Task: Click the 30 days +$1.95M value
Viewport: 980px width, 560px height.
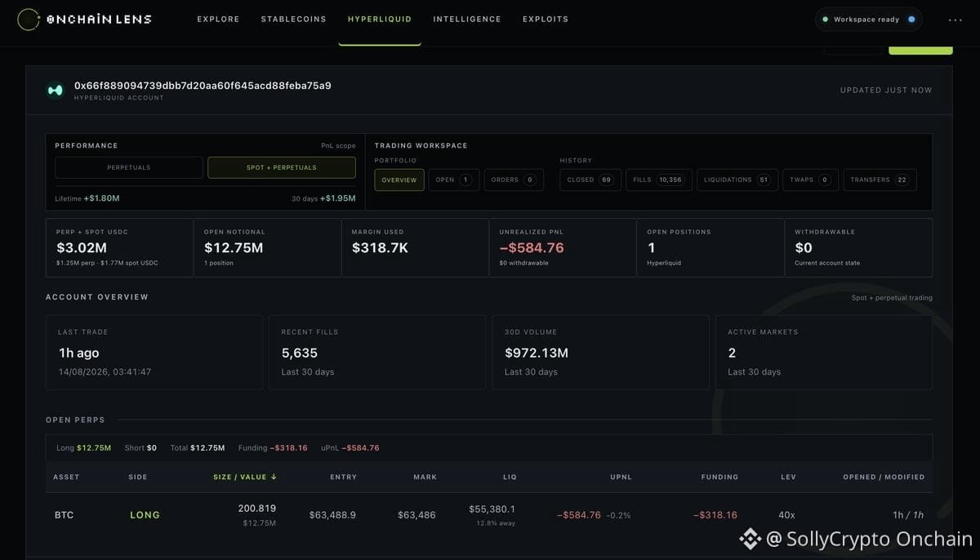Action: point(336,198)
